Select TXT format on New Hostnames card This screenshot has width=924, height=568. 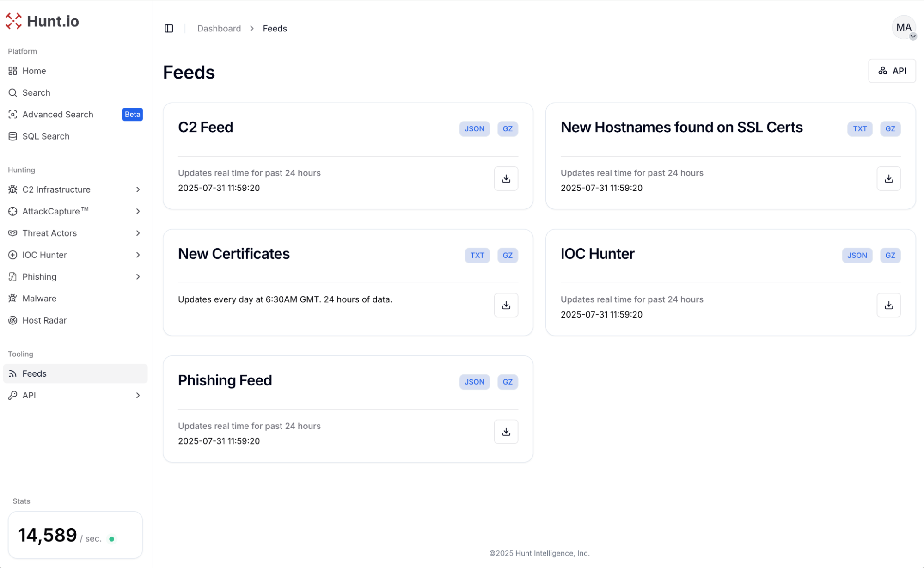[860, 129]
